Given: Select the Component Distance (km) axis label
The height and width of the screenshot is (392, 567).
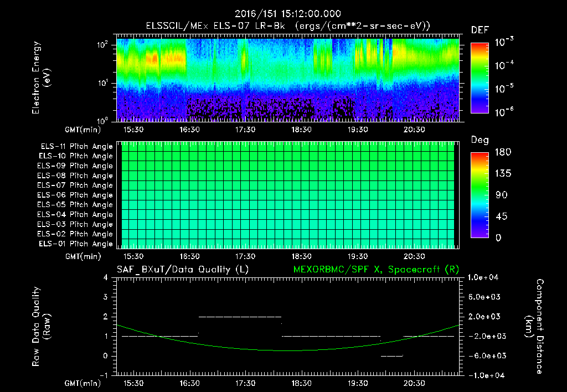Looking at the screenshot, I should pos(534,327).
